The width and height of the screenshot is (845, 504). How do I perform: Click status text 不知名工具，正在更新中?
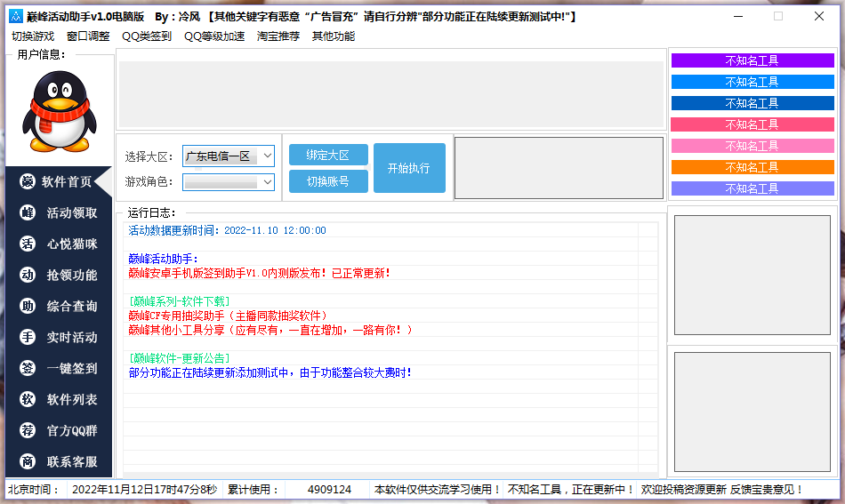(571, 490)
